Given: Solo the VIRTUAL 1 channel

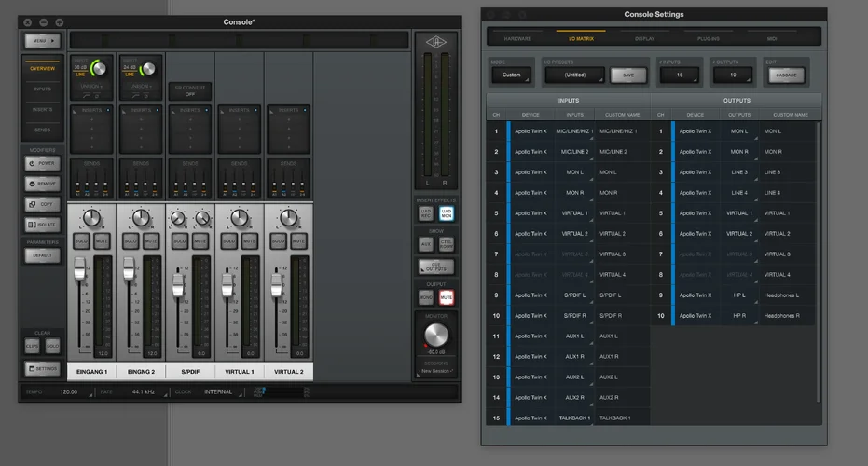Looking at the screenshot, I should 227,241.
